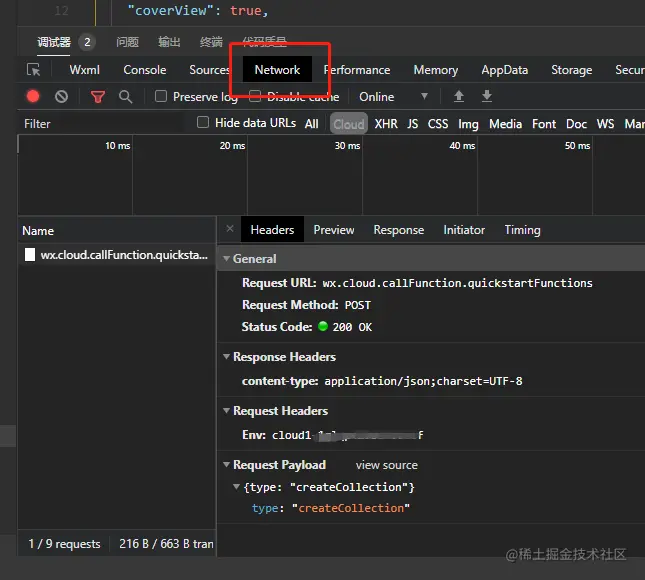
Task: Click the view source link
Action: [x=387, y=465]
